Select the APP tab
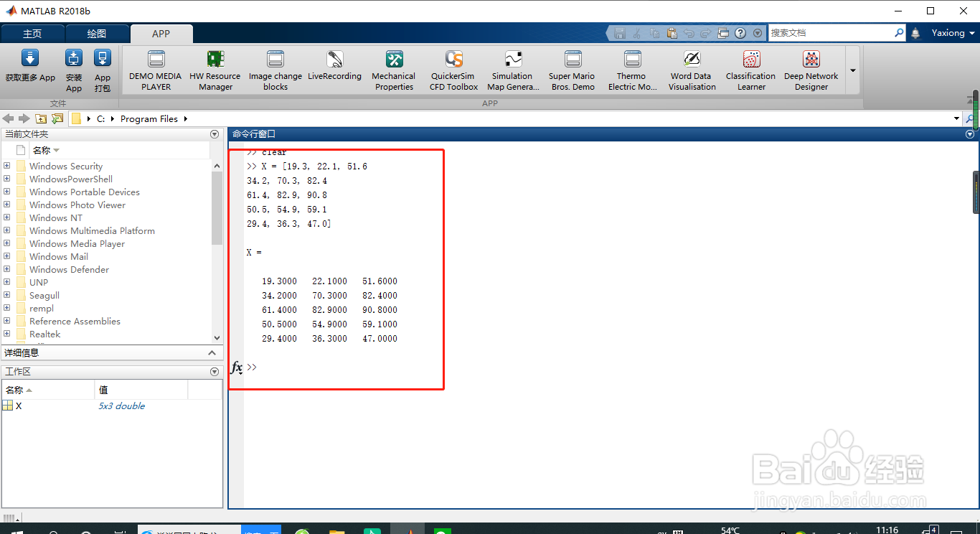980x534 pixels. [x=161, y=34]
